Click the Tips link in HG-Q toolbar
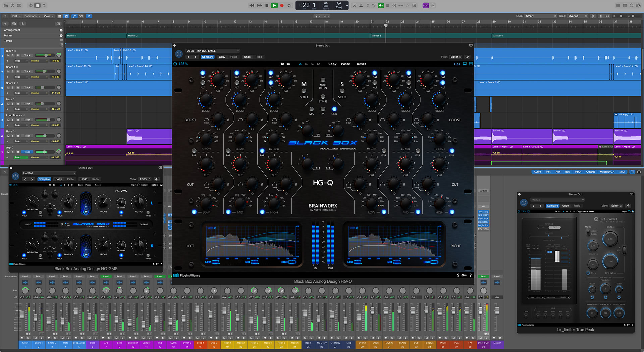The width and height of the screenshot is (644, 352). [x=457, y=64]
